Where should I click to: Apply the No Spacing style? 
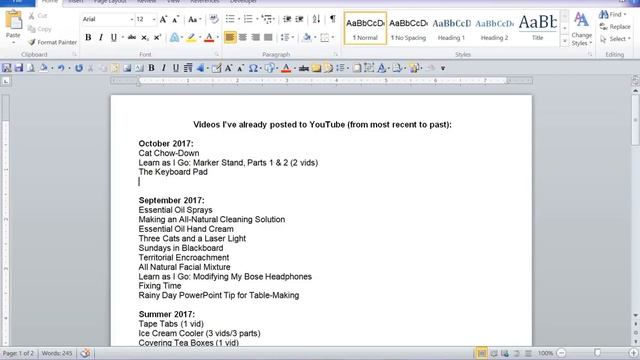pos(408,28)
